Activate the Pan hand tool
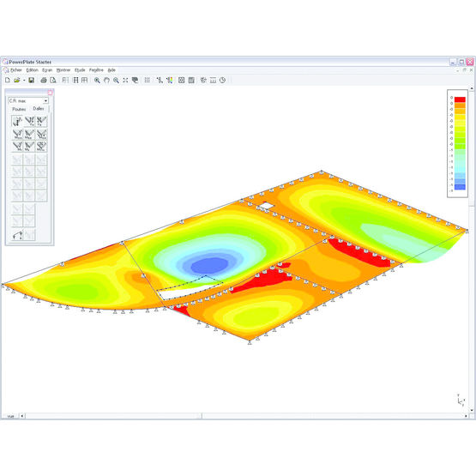476x476 pixels. click(x=106, y=80)
